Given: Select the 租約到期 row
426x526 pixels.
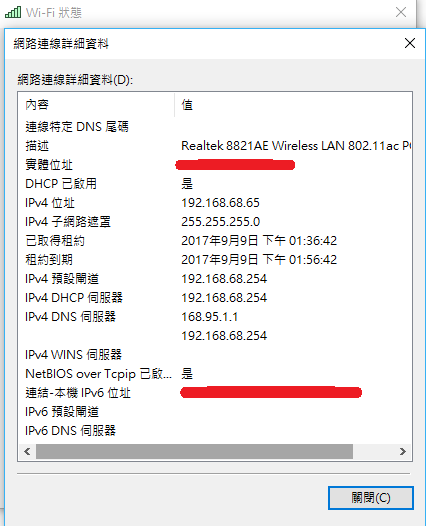Looking at the screenshot, I should pos(215,260).
